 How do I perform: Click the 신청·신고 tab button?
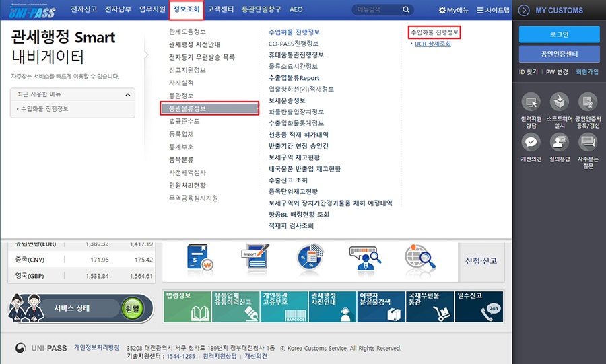click(481, 261)
